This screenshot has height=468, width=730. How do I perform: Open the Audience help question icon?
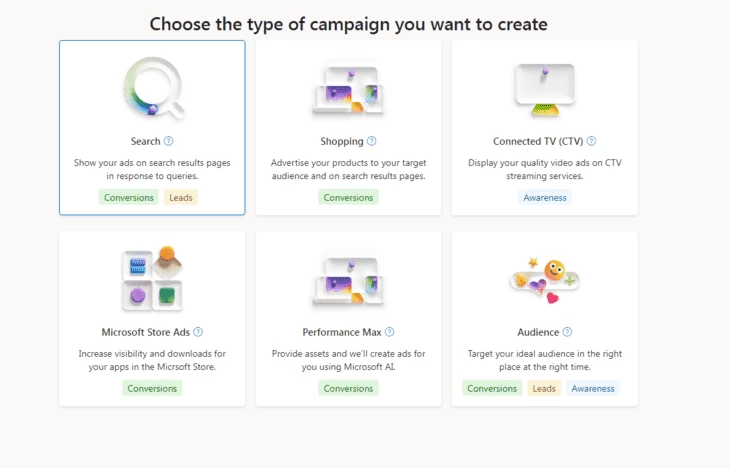coord(567,332)
